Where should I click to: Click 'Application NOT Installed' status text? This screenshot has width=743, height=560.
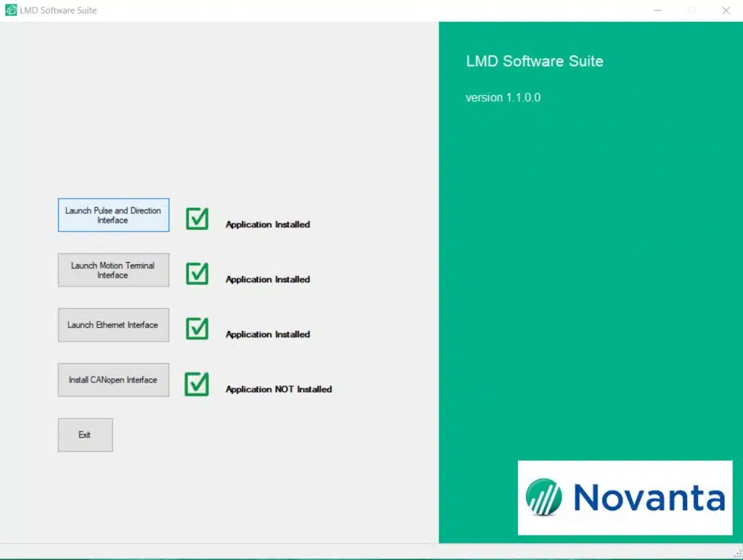(x=279, y=390)
